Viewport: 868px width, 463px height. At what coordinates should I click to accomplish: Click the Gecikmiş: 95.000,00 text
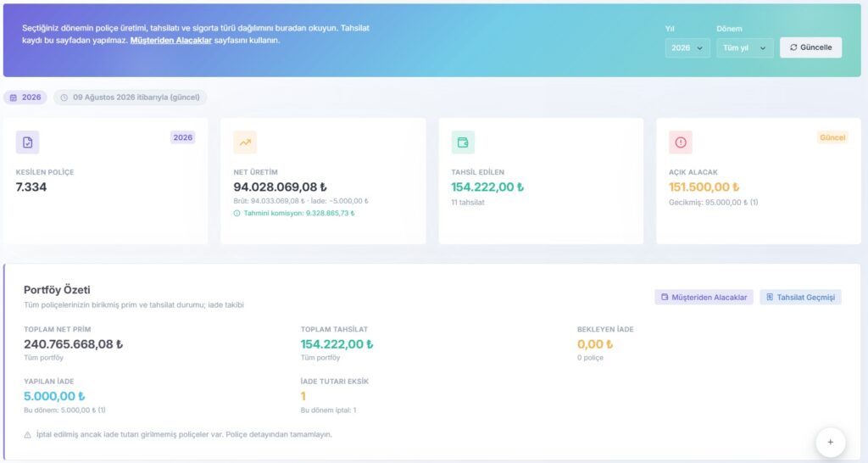click(x=714, y=203)
